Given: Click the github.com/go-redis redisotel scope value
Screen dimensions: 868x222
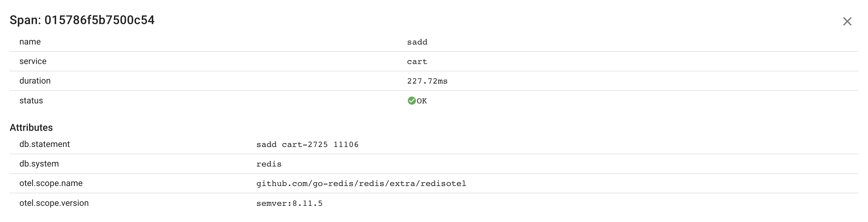Looking at the screenshot, I should [361, 184].
